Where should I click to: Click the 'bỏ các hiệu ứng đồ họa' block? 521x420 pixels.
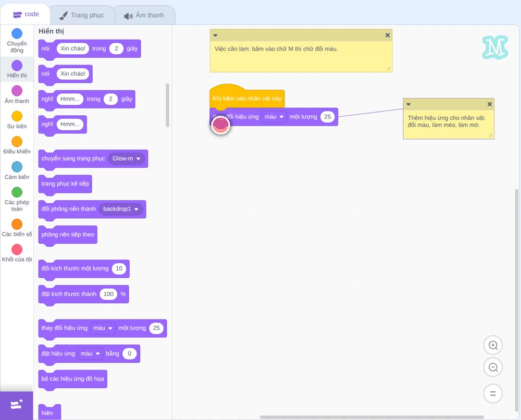(73, 379)
